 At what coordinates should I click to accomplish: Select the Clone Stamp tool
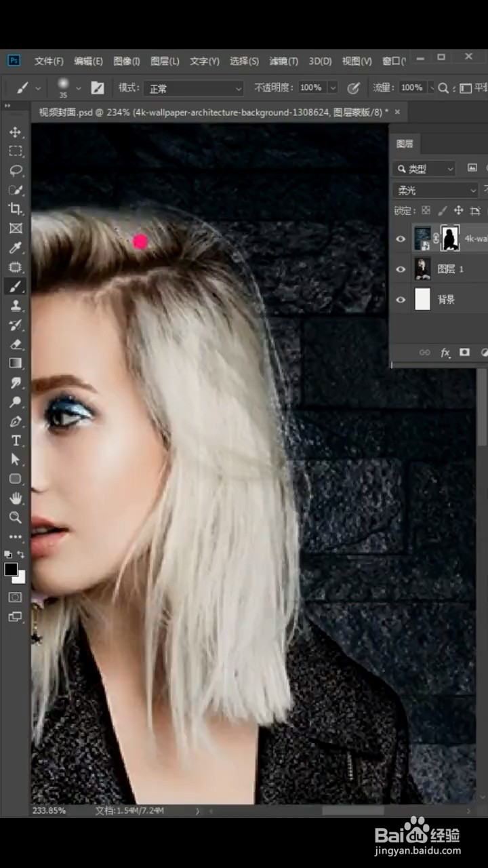(15, 306)
